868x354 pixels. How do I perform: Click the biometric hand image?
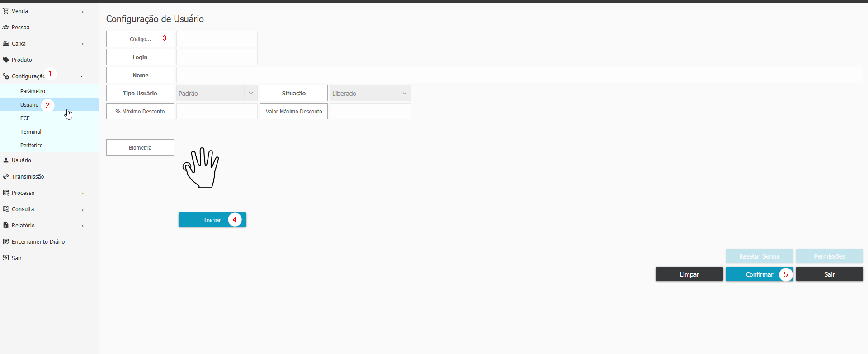click(x=201, y=168)
